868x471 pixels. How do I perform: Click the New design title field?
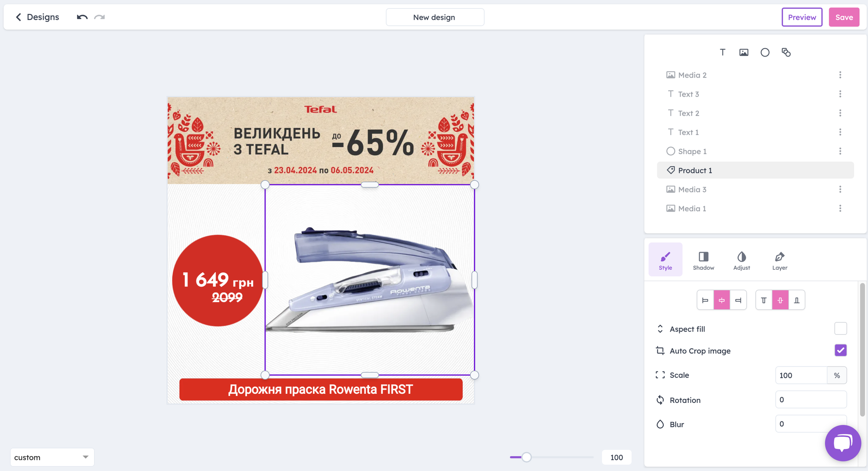tap(435, 17)
